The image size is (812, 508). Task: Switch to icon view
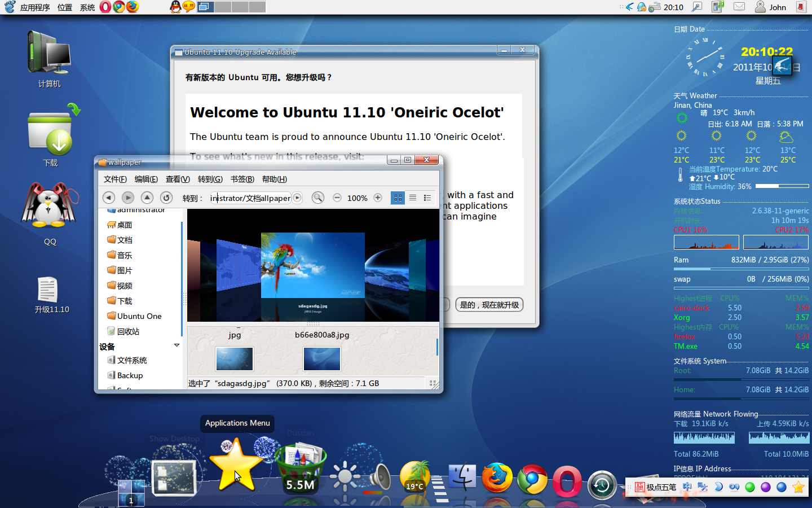coord(398,198)
